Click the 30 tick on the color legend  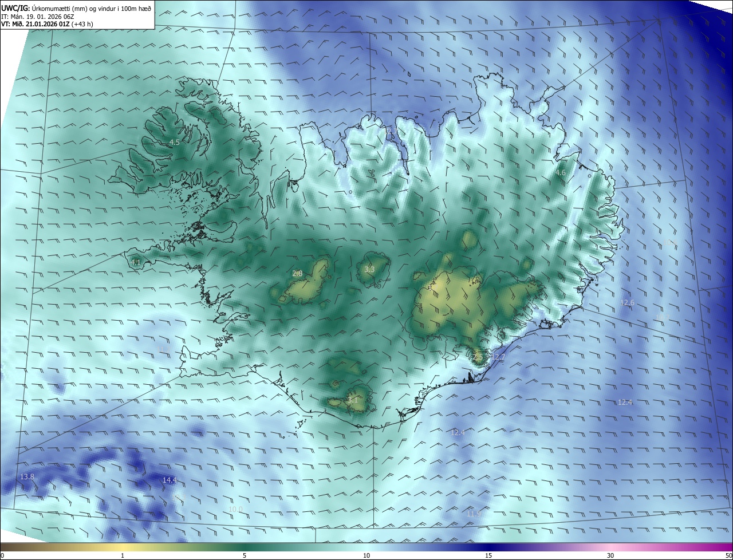pyautogui.click(x=610, y=555)
